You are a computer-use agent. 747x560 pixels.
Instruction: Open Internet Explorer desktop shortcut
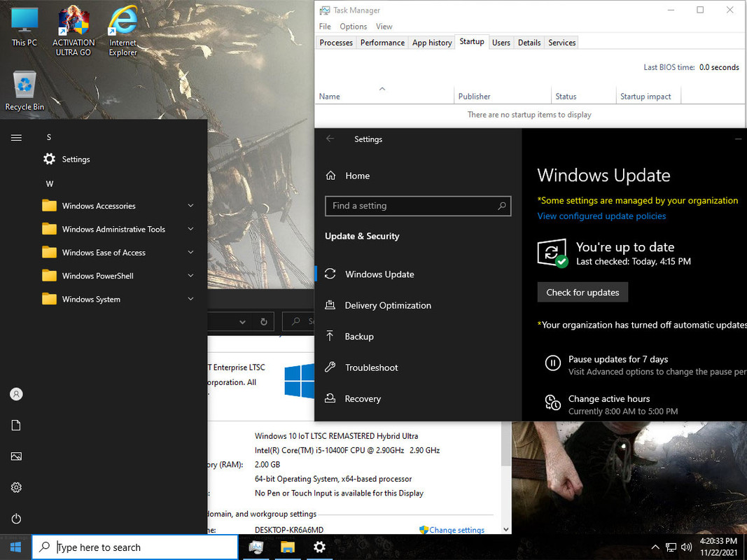coord(123,31)
